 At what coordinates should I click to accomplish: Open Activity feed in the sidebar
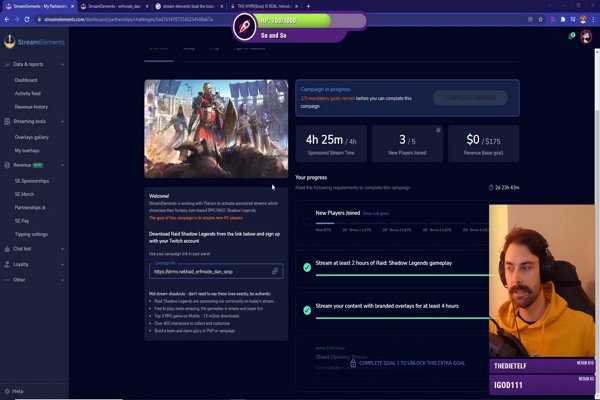(x=28, y=93)
